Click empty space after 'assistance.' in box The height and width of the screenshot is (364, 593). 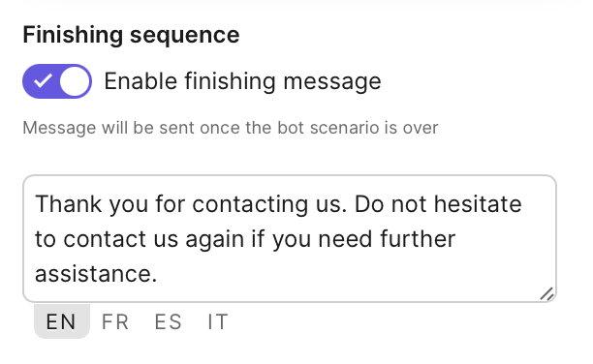(340, 274)
